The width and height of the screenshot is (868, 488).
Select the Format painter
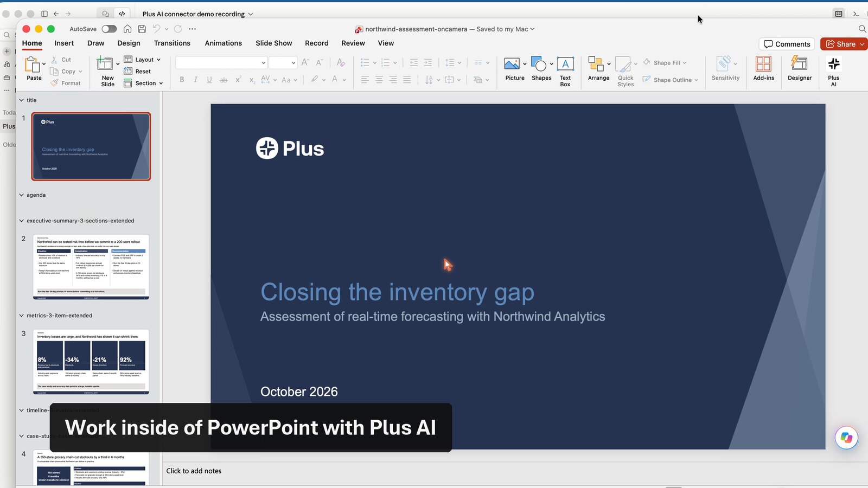(66, 83)
